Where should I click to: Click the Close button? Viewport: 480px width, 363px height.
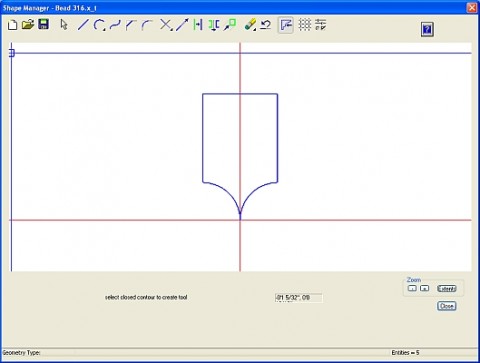pyautogui.click(x=447, y=306)
